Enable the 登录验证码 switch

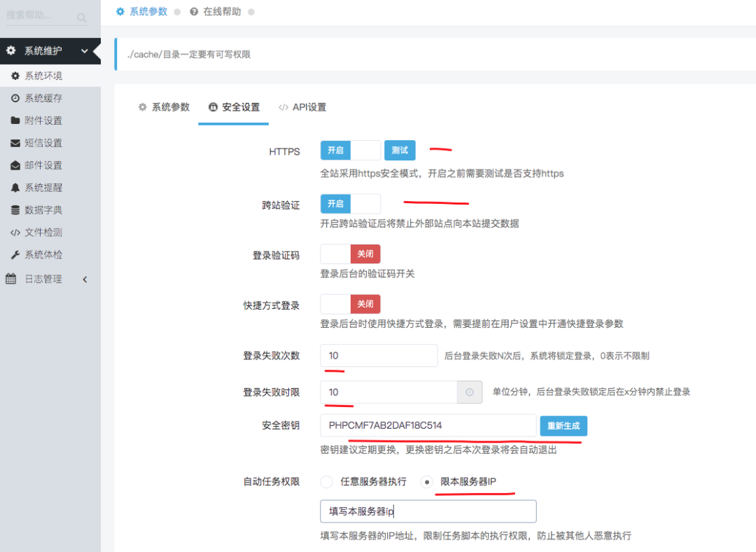pos(350,254)
